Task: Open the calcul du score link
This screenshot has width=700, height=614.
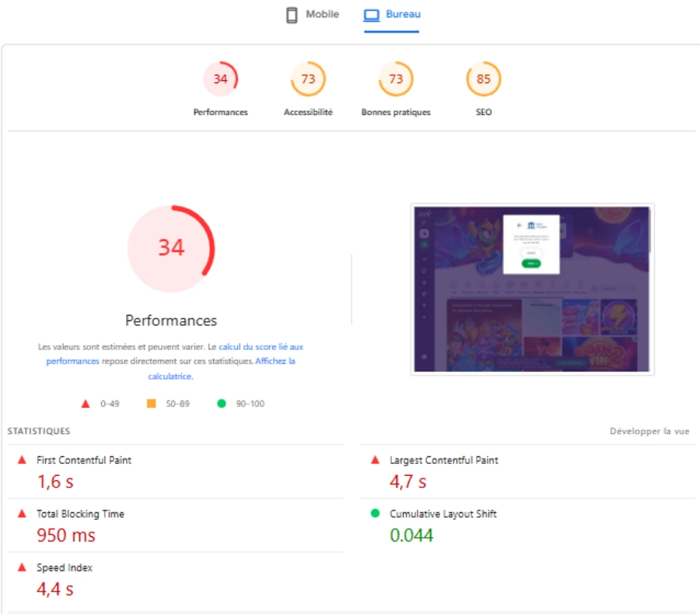Action: click(x=261, y=347)
